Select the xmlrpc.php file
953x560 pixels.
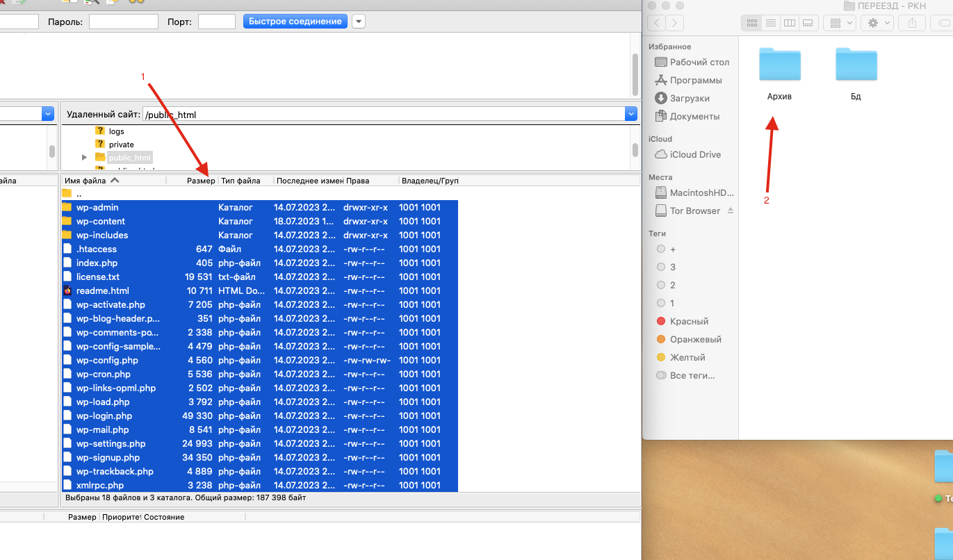(x=260, y=485)
